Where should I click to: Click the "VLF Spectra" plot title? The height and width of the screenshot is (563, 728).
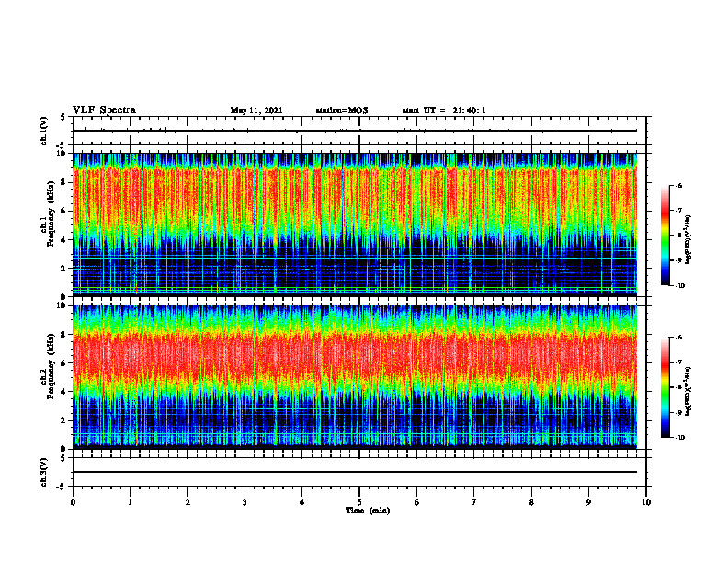click(x=104, y=110)
